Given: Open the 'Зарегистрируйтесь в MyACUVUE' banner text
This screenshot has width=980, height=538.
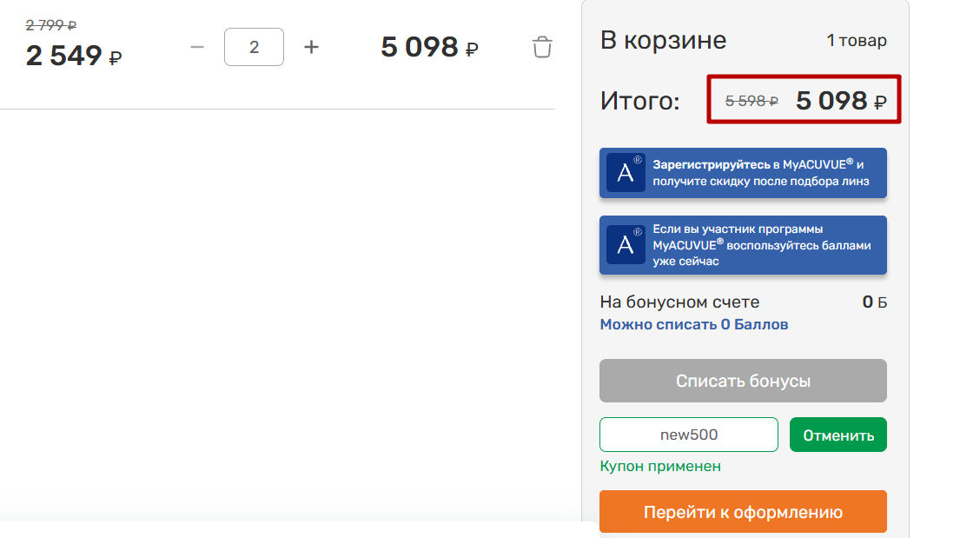Looking at the screenshot, I should [x=760, y=173].
